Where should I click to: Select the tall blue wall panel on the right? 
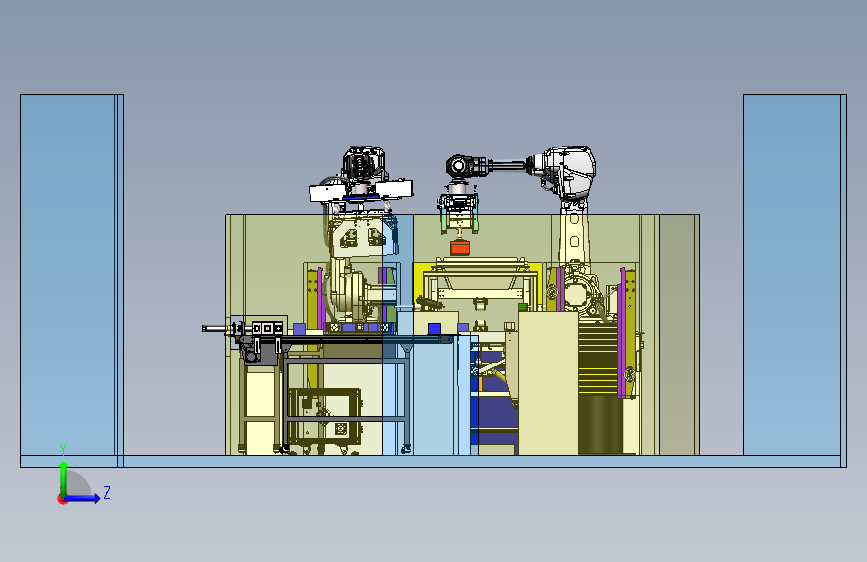point(795,275)
